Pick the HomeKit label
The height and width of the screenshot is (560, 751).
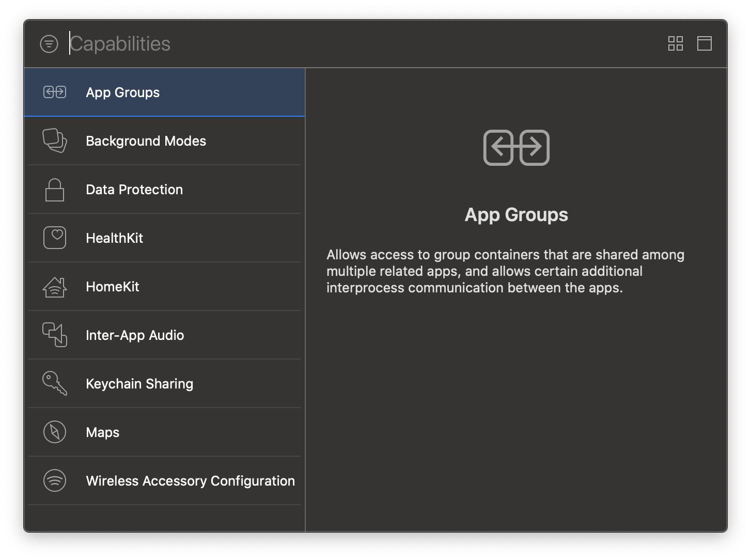click(x=113, y=287)
